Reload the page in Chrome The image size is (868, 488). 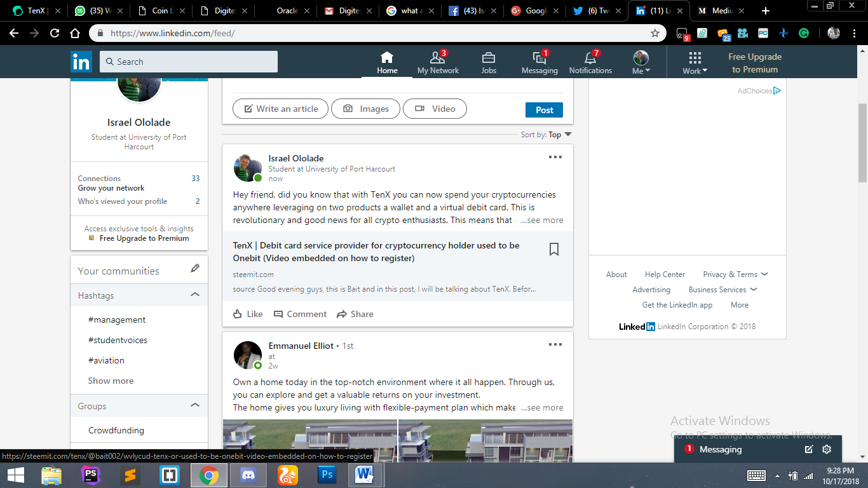55,33
